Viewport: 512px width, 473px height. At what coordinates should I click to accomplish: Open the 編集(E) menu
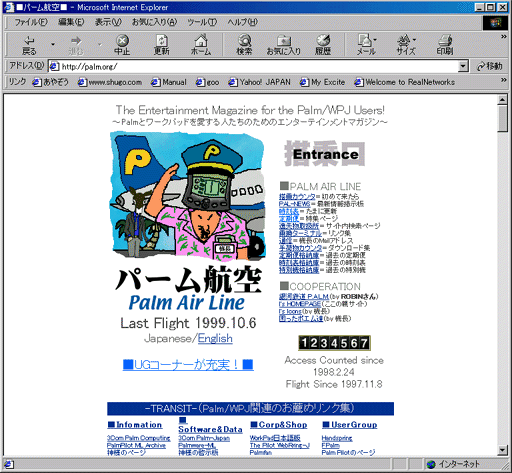tap(71, 22)
